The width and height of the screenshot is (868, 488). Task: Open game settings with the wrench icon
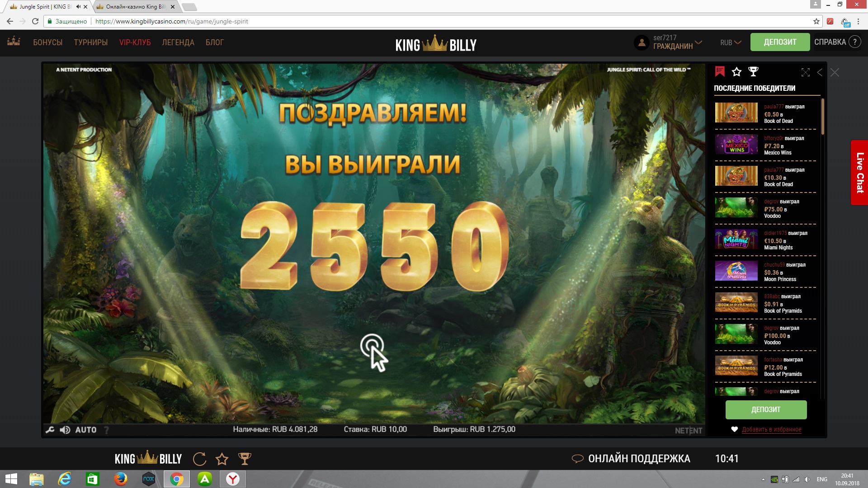click(50, 430)
